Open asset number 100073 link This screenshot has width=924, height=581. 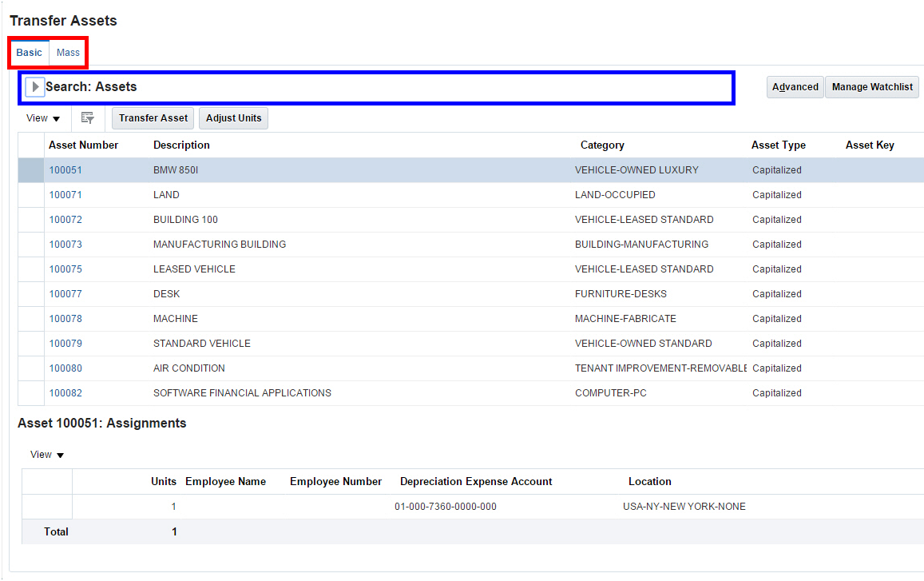65,245
